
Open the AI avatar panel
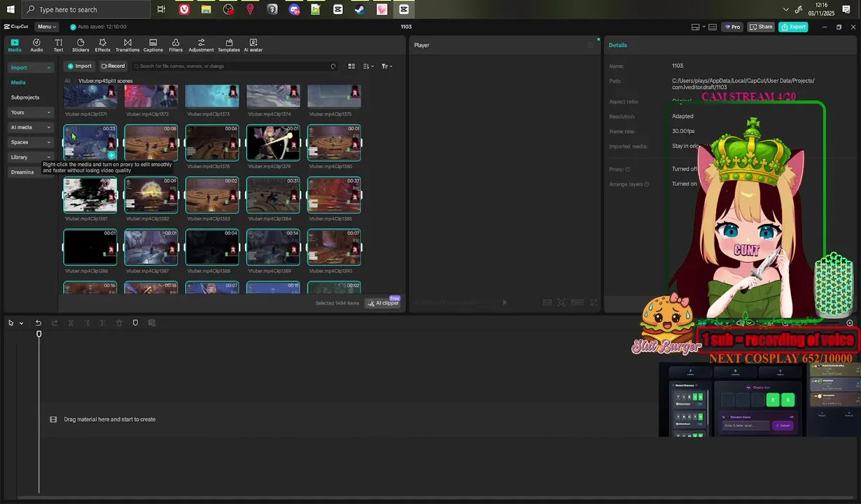pyautogui.click(x=253, y=45)
